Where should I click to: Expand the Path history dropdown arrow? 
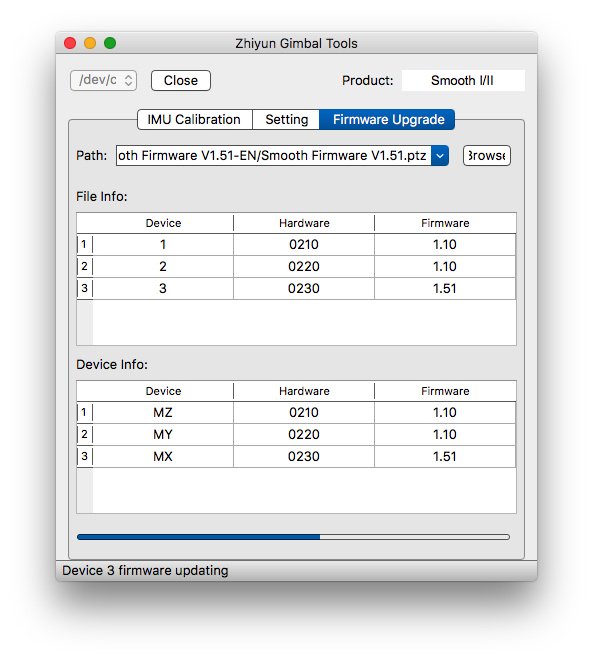pyautogui.click(x=440, y=156)
